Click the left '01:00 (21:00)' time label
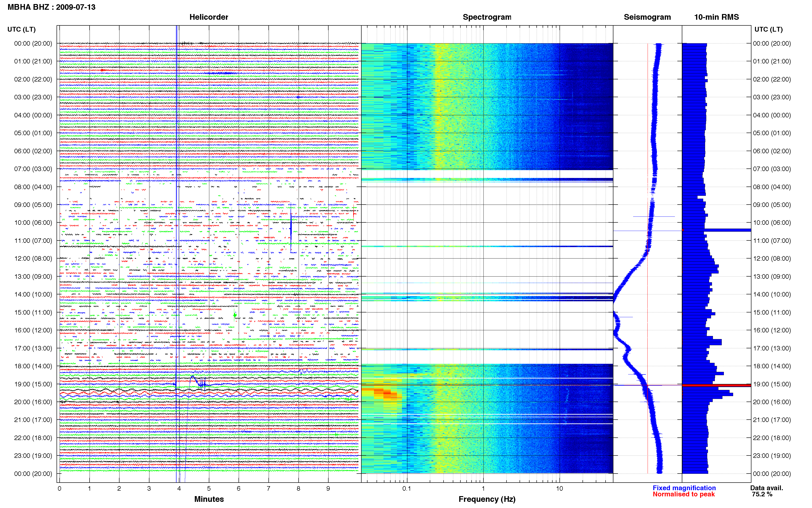The height and width of the screenshot is (508, 812). pos(33,61)
